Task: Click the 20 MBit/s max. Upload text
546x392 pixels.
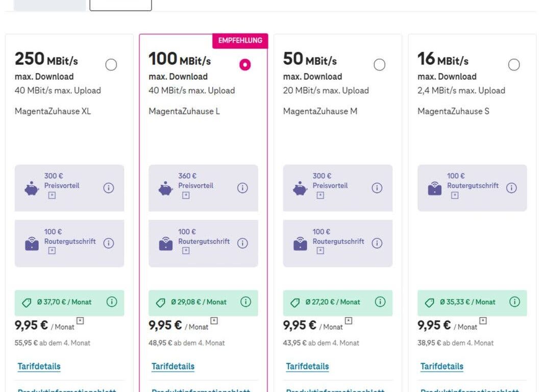Action: (x=326, y=90)
